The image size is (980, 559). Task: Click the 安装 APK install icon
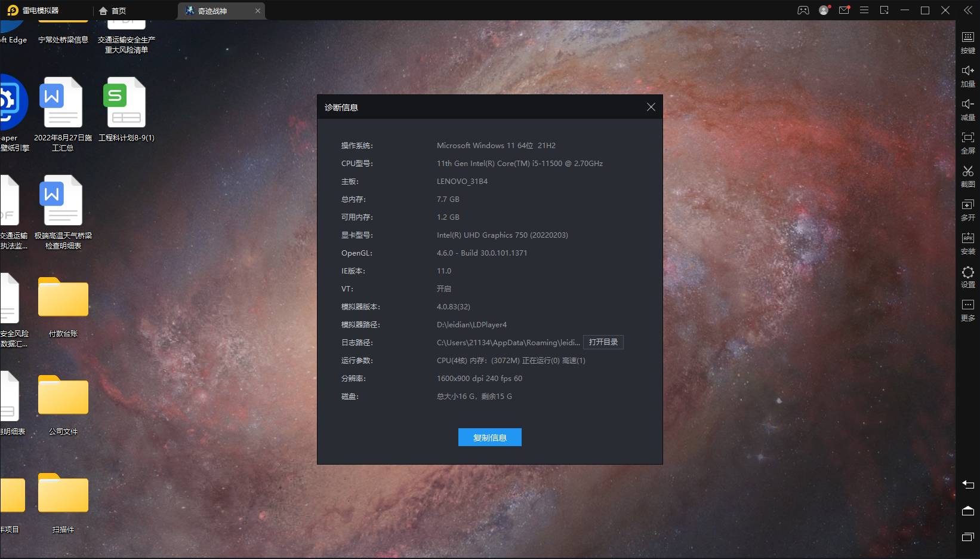(x=967, y=242)
